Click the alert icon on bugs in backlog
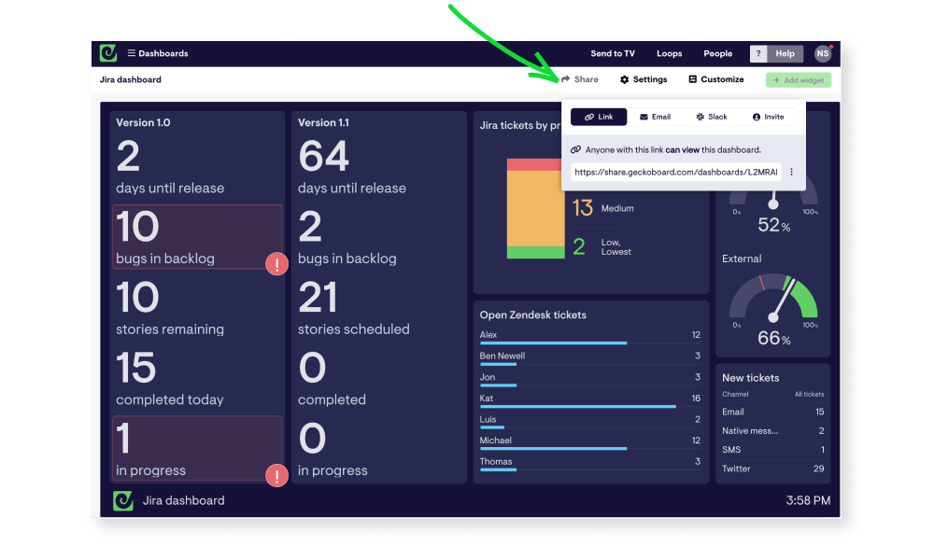934x560 pixels. 277,263
